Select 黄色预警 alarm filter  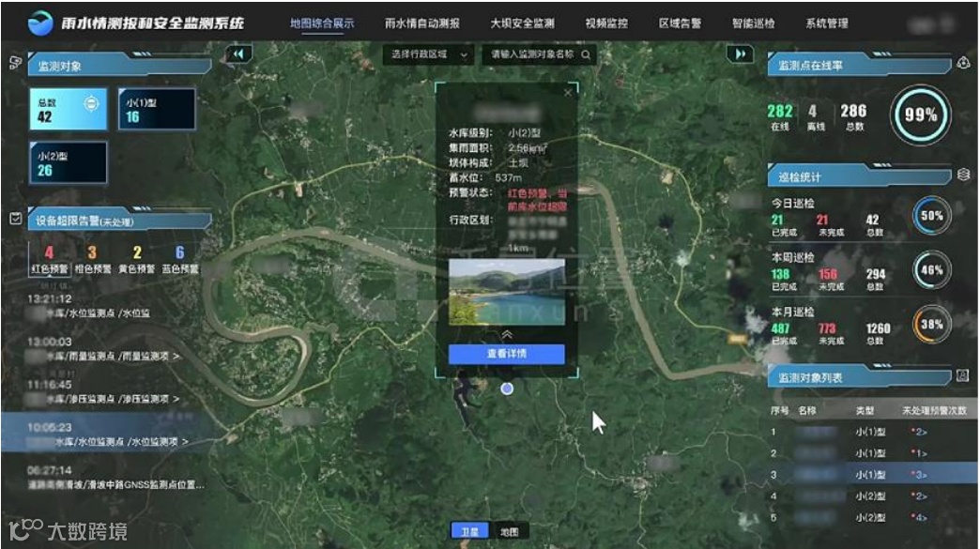click(x=137, y=260)
